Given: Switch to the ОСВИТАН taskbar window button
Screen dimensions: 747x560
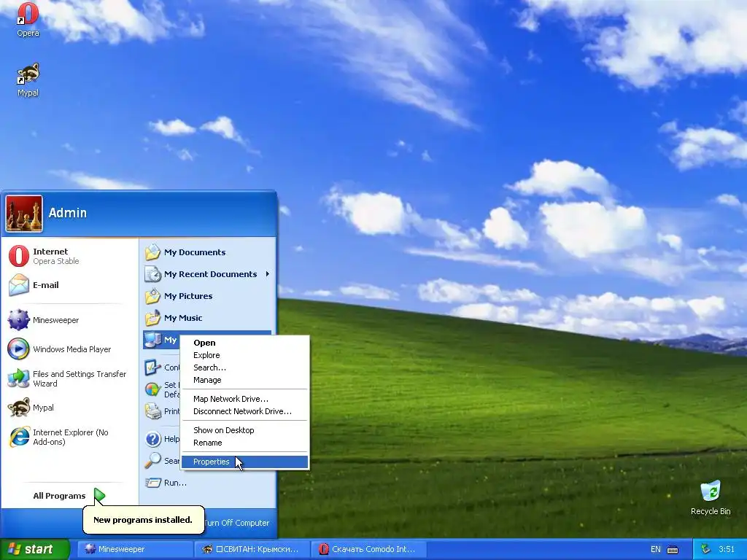Looking at the screenshot, I should coord(252,549).
